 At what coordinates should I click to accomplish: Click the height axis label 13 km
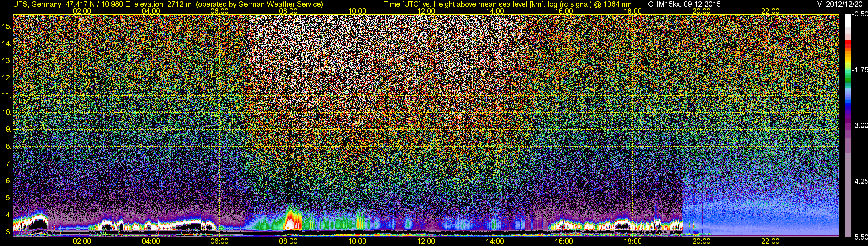[6, 61]
